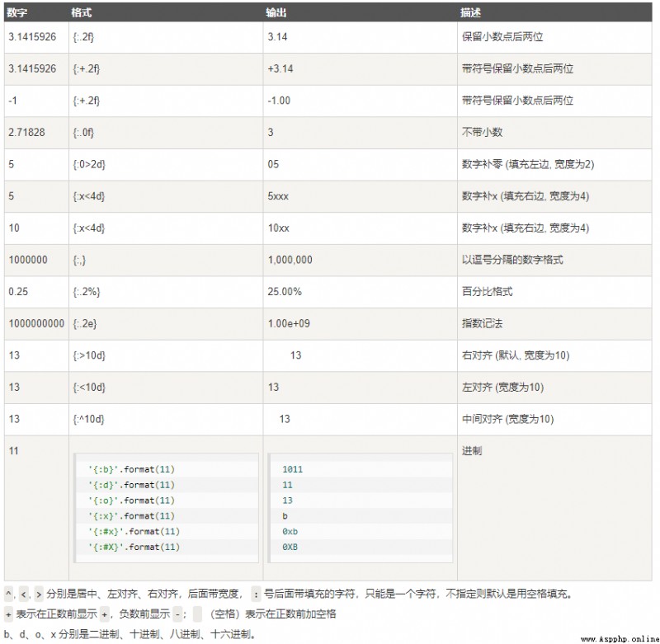Select format {:<10d}
Screen dimensions: 660x644
pyautogui.click(x=89, y=388)
